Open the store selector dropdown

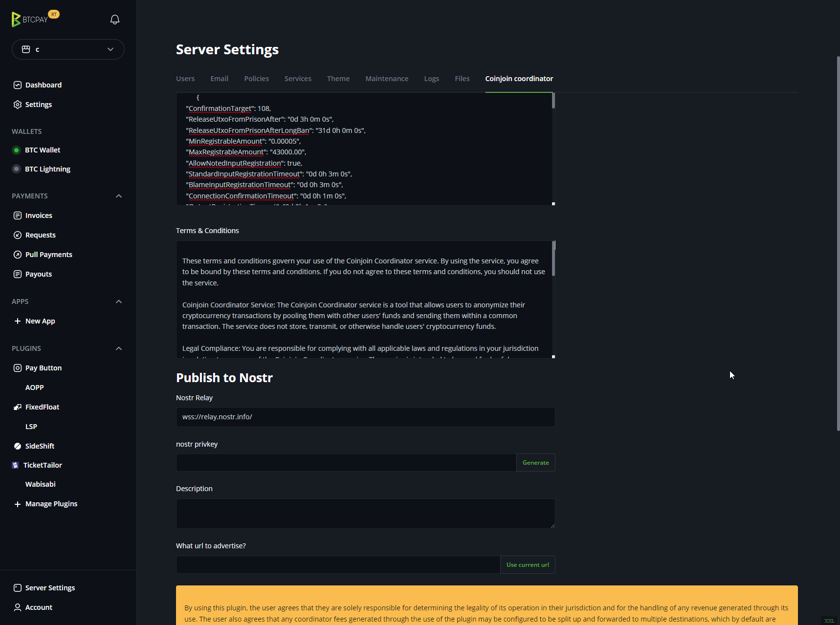pyautogui.click(x=68, y=49)
